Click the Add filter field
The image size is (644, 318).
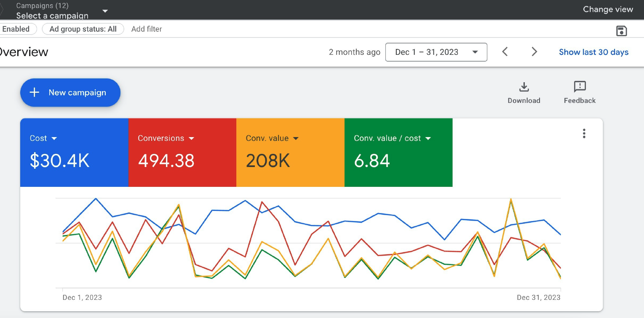147,29
